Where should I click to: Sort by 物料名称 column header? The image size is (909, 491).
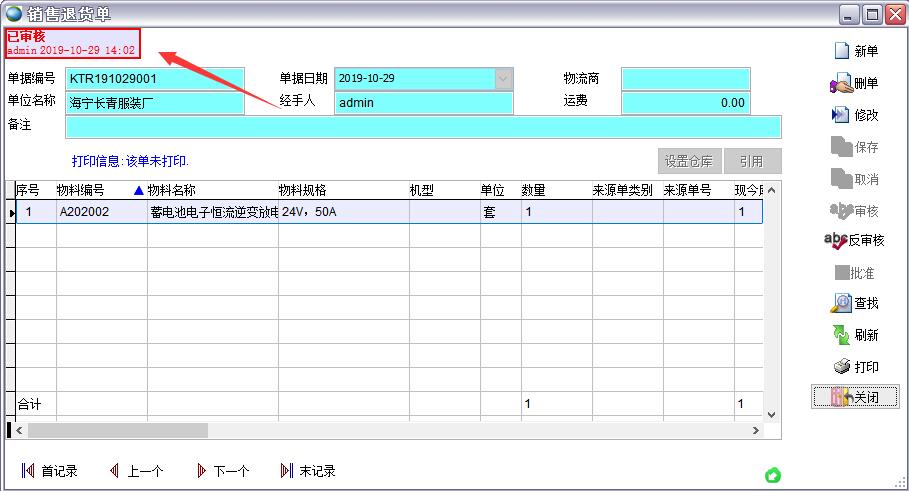171,190
